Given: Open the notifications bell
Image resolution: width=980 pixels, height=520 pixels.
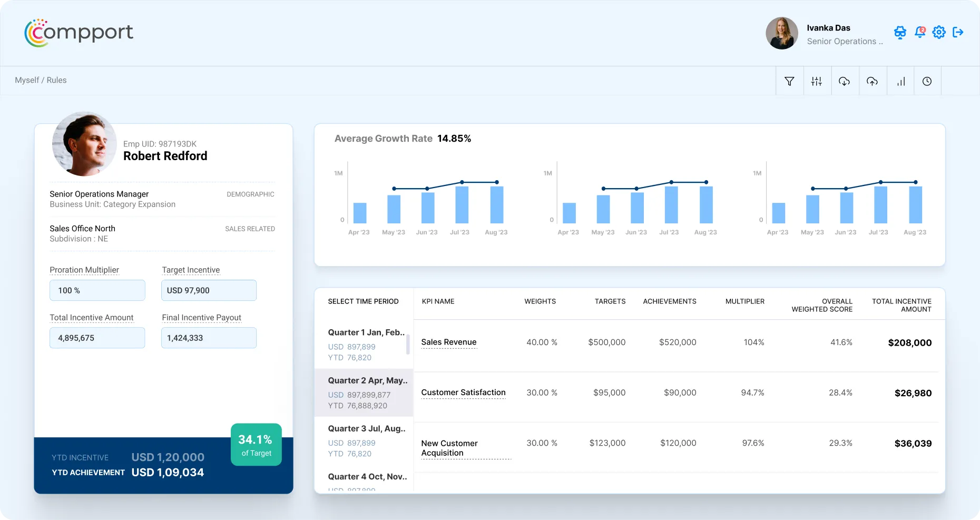Looking at the screenshot, I should (x=920, y=32).
